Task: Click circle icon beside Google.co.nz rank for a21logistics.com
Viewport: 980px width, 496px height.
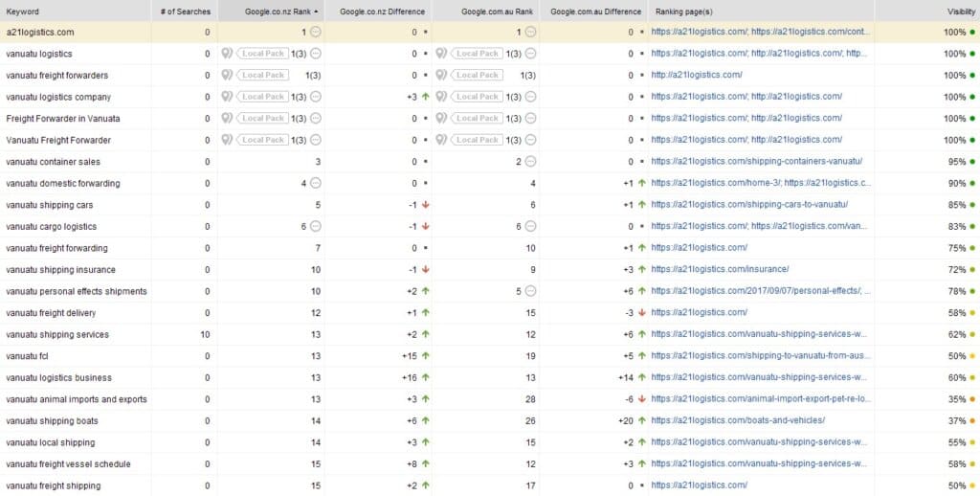Action: coord(316,32)
